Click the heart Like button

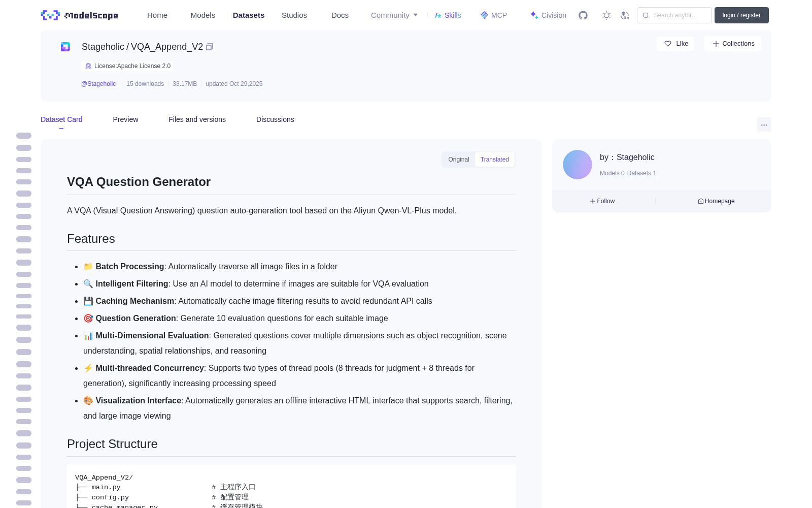click(675, 44)
